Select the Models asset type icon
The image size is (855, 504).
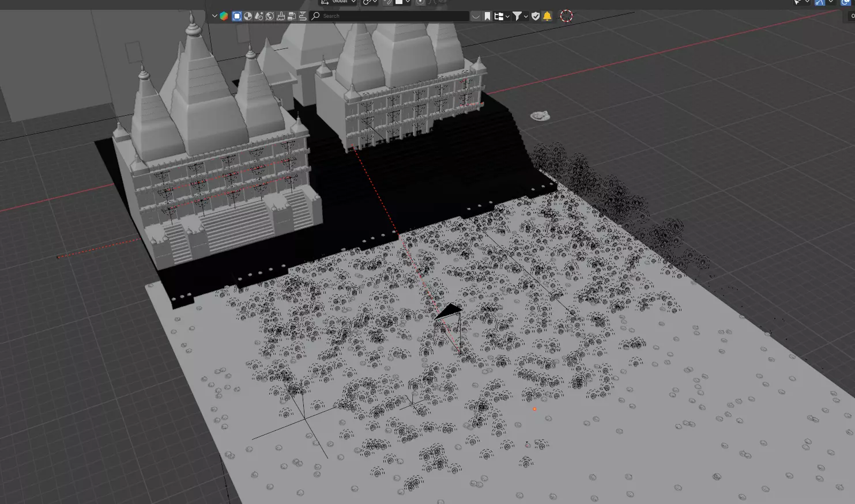pyautogui.click(x=237, y=16)
